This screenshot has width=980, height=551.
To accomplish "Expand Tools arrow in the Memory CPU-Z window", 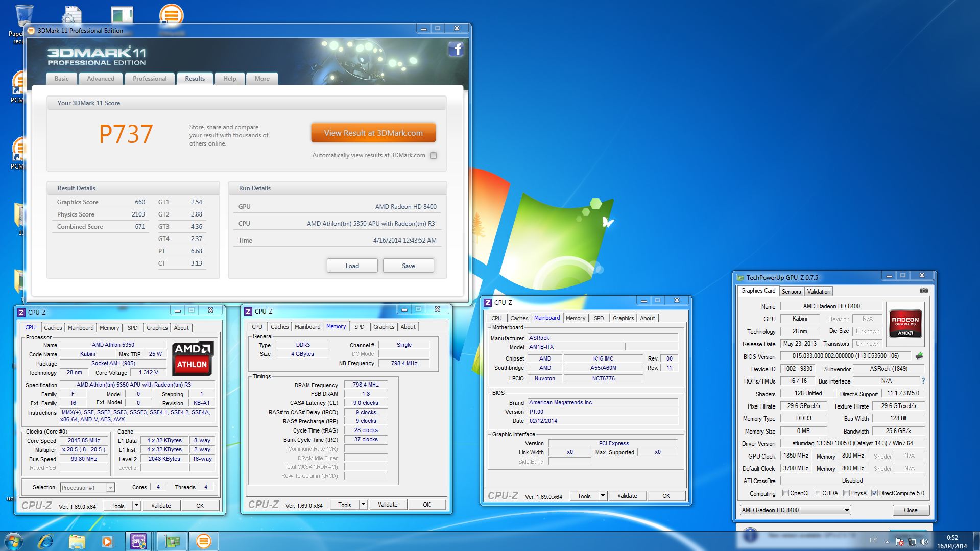I will click(x=363, y=505).
